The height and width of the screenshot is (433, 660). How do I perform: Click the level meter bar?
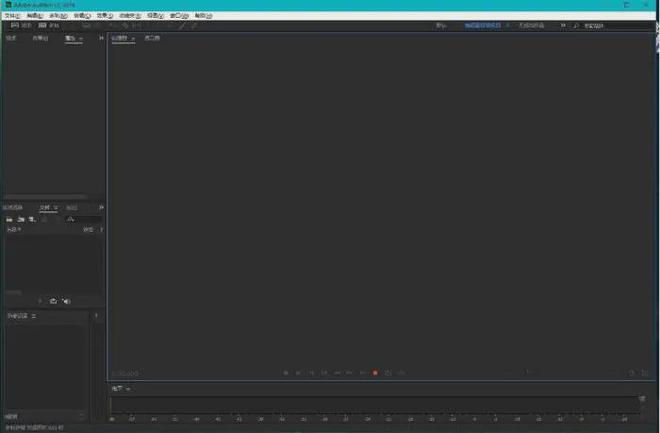(x=375, y=405)
